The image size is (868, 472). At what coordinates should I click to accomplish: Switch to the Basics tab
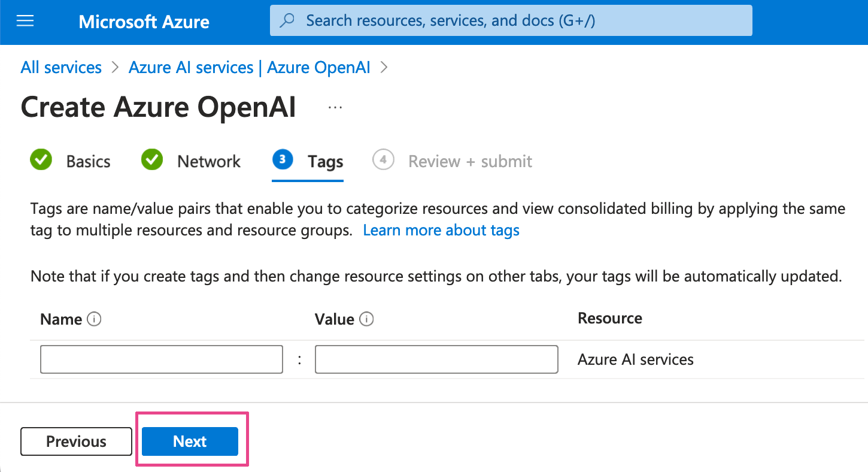(x=88, y=162)
